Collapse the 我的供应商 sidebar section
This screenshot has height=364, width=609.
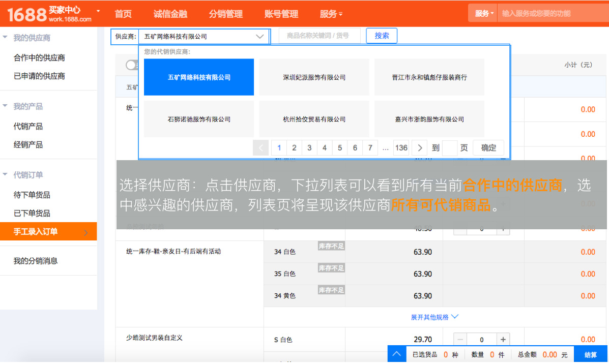5,37
